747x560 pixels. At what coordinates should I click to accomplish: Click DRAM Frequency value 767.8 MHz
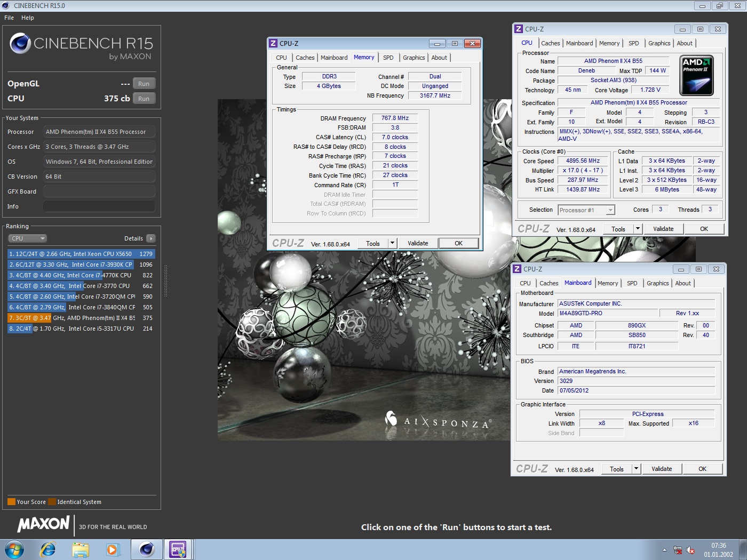[395, 118]
